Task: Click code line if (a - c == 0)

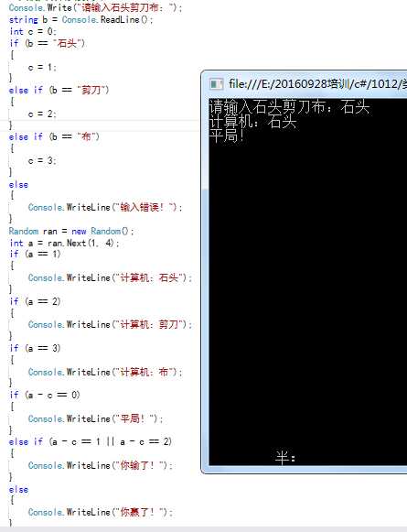Action: tap(45, 395)
